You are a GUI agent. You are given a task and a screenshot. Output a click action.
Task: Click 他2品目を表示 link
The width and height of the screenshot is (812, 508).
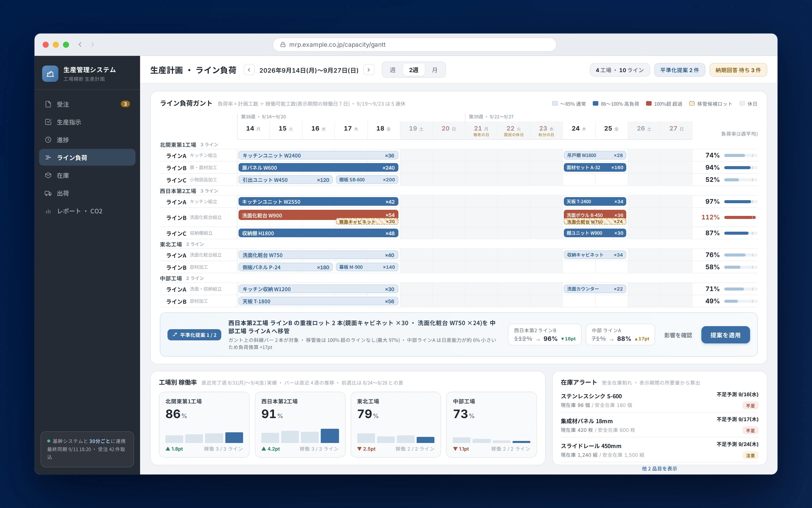coord(659,469)
